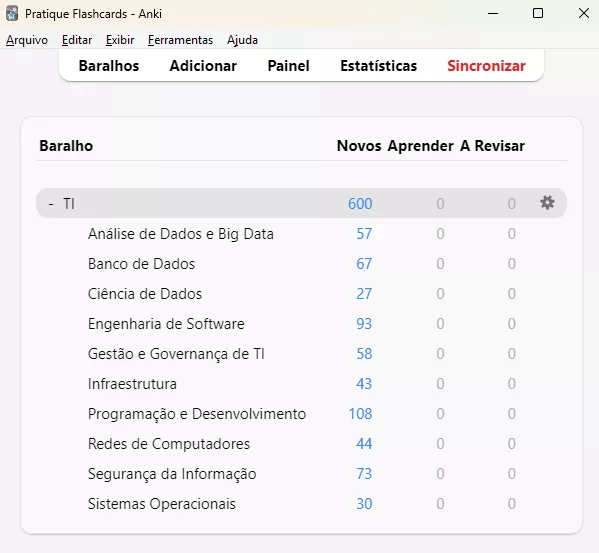Open Estatísticas from the top toolbar
Image resolution: width=599 pixels, height=553 pixels.
pyautogui.click(x=378, y=66)
